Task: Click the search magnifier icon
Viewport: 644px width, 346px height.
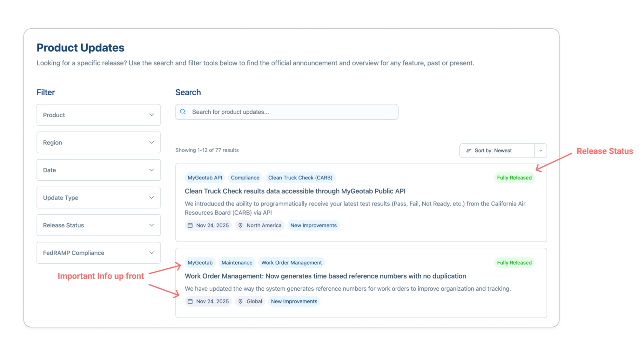Action: 183,112
